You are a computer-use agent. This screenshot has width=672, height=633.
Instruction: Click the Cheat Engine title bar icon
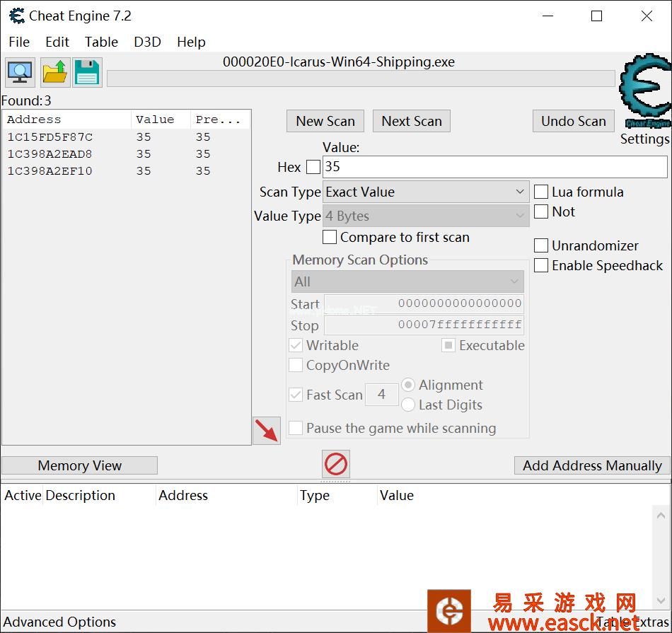17,16
